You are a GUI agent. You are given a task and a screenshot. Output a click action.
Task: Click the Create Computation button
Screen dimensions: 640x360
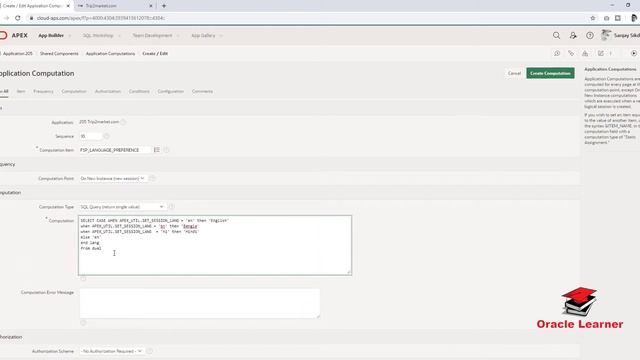point(550,73)
